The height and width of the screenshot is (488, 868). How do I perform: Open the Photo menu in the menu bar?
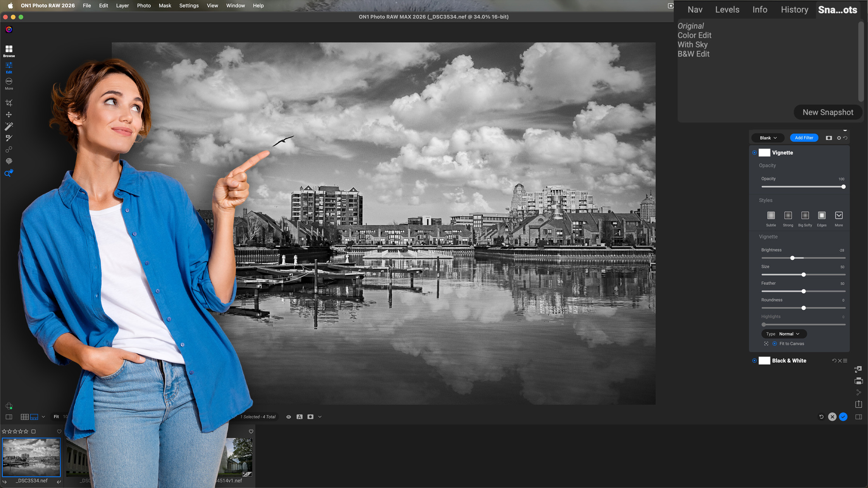[144, 5]
